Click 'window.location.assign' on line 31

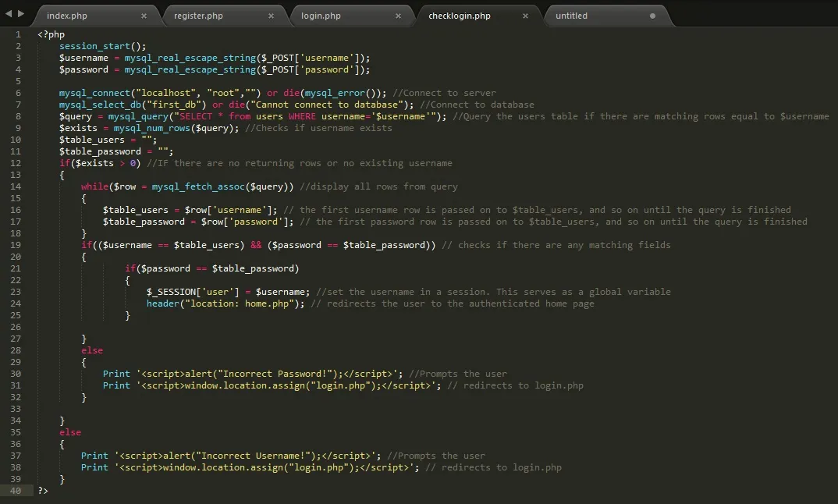pos(244,385)
